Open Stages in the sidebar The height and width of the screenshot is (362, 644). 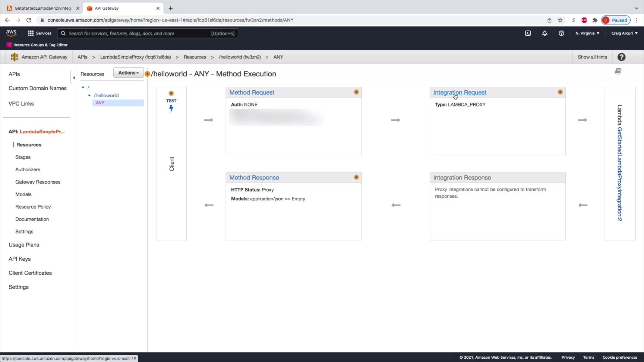pos(23,157)
